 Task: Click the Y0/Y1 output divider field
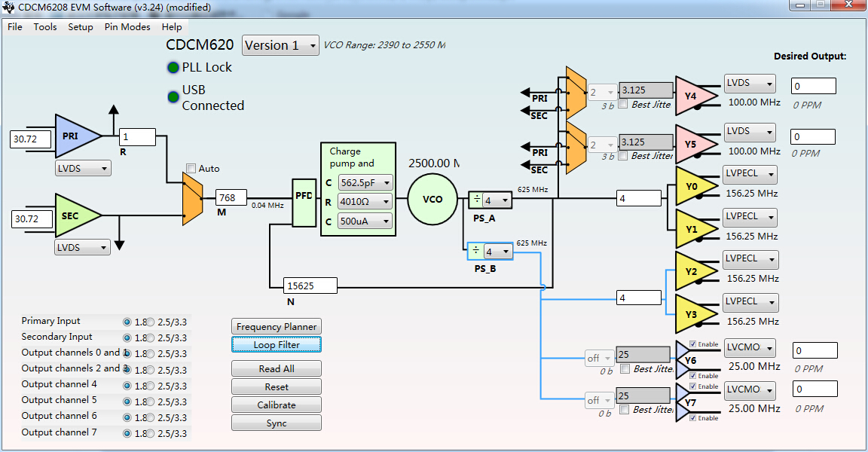point(639,198)
